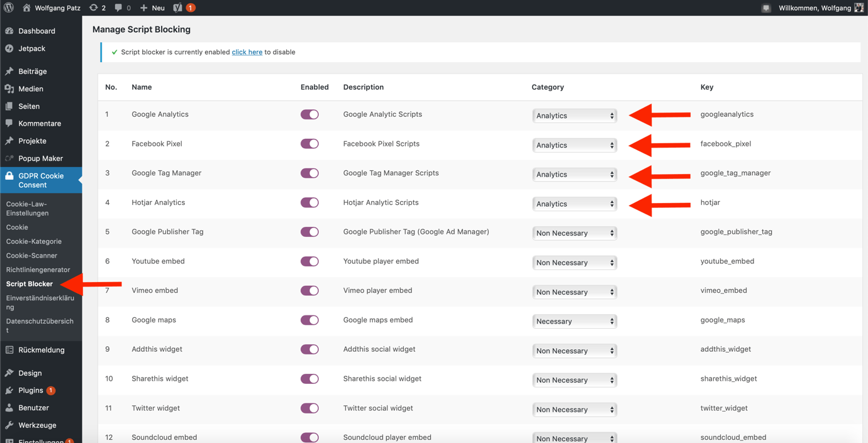
Task: Disable the Google Analytics toggle
Action: point(309,114)
